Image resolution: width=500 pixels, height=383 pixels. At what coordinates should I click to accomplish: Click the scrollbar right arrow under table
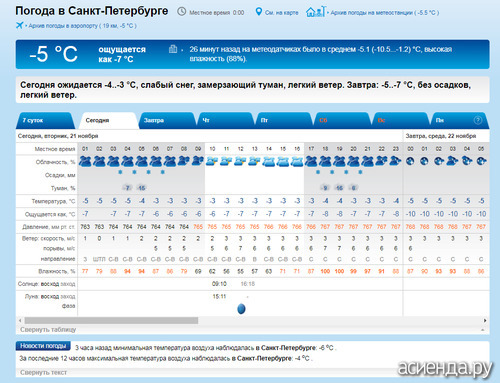(x=485, y=320)
